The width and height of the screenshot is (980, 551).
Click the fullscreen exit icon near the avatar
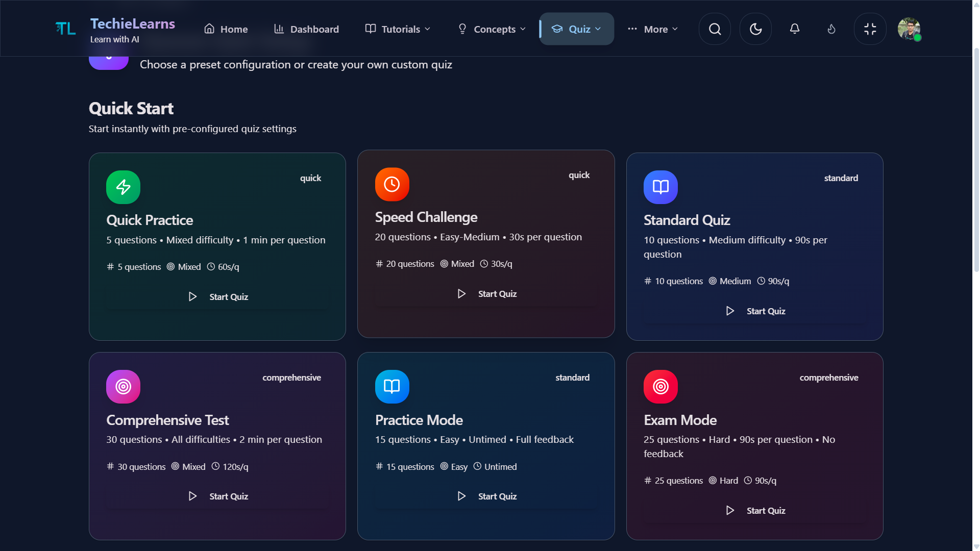point(870,29)
